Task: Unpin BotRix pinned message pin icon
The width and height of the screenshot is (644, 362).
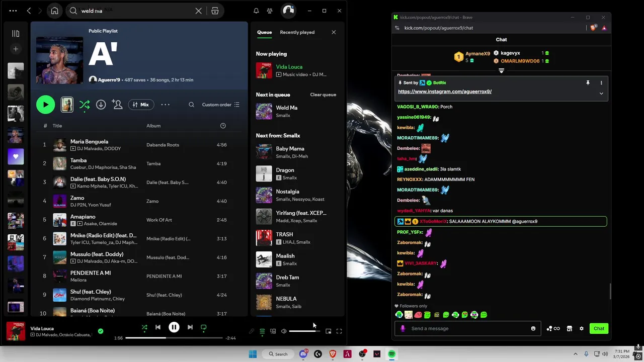Action: [588, 83]
